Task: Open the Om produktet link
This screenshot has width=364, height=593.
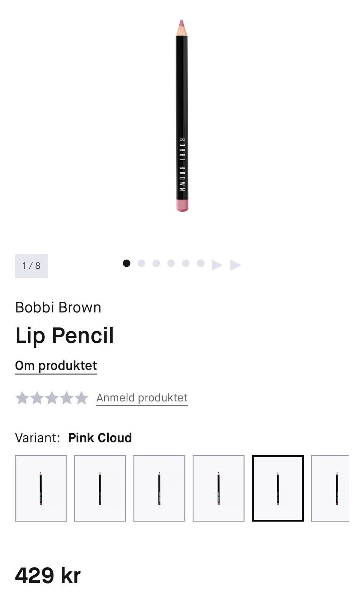Action: tap(56, 366)
